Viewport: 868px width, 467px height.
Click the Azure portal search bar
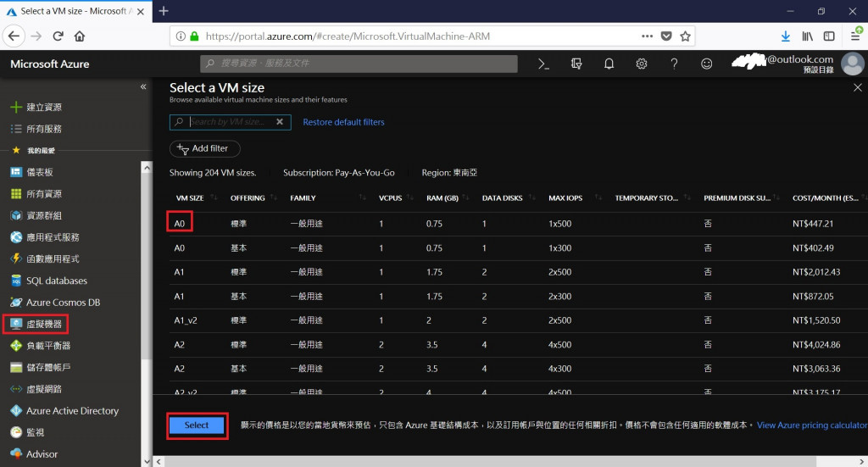(x=359, y=64)
